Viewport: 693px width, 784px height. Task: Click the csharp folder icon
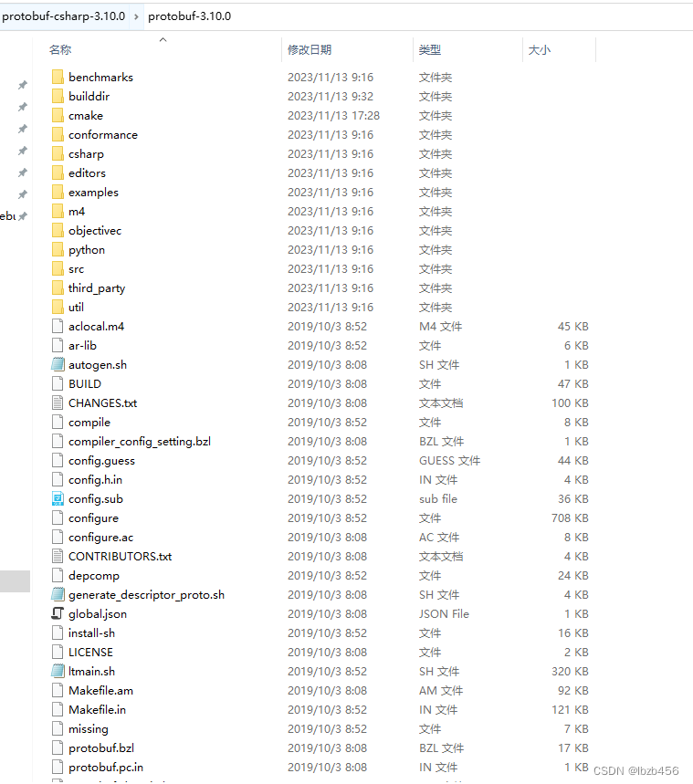coord(58,153)
